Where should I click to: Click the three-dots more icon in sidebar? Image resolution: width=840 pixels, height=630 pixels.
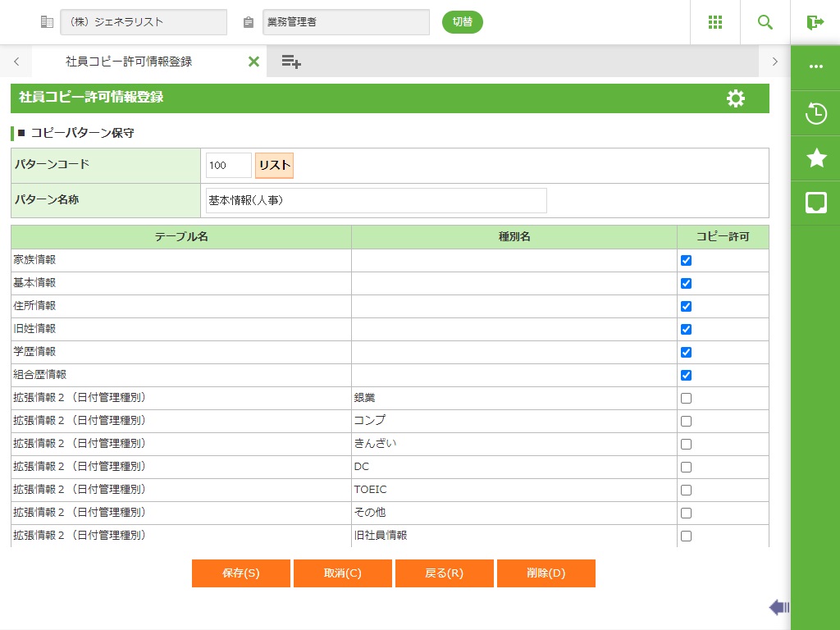pyautogui.click(x=815, y=67)
